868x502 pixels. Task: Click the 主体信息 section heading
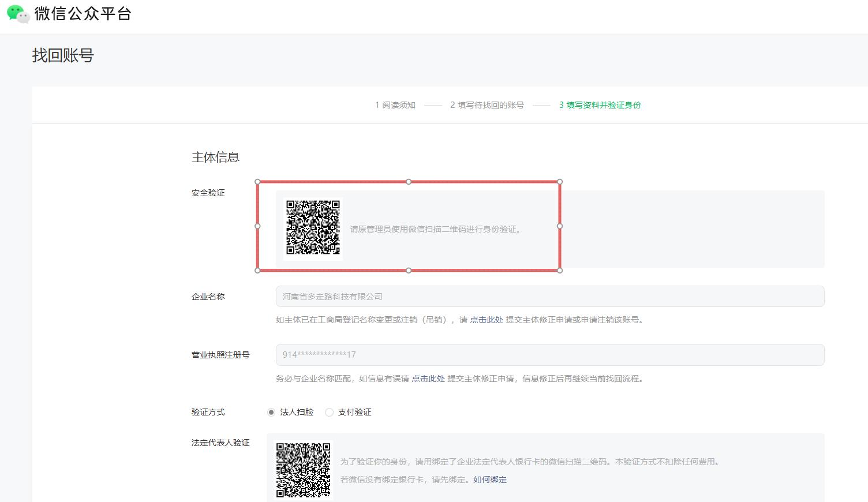[x=215, y=158]
